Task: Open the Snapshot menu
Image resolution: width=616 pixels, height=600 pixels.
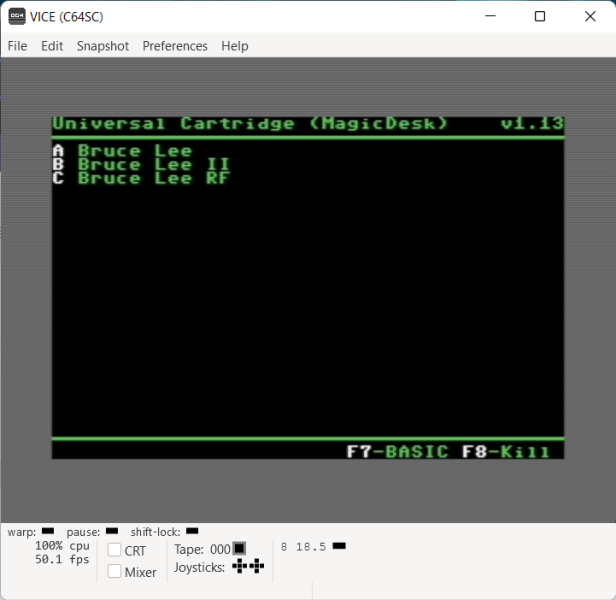Action: [103, 46]
